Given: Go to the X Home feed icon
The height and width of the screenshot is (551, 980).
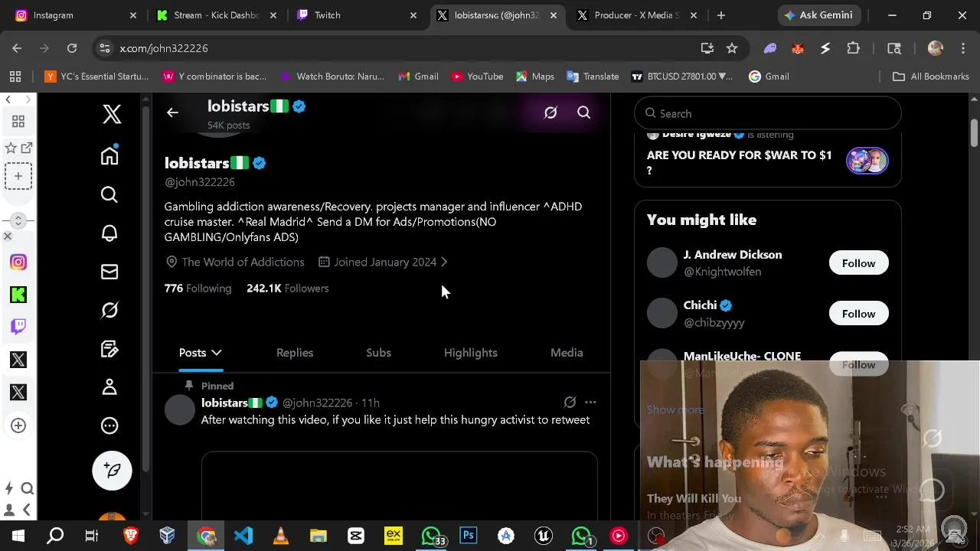Looking at the screenshot, I should coord(109,155).
